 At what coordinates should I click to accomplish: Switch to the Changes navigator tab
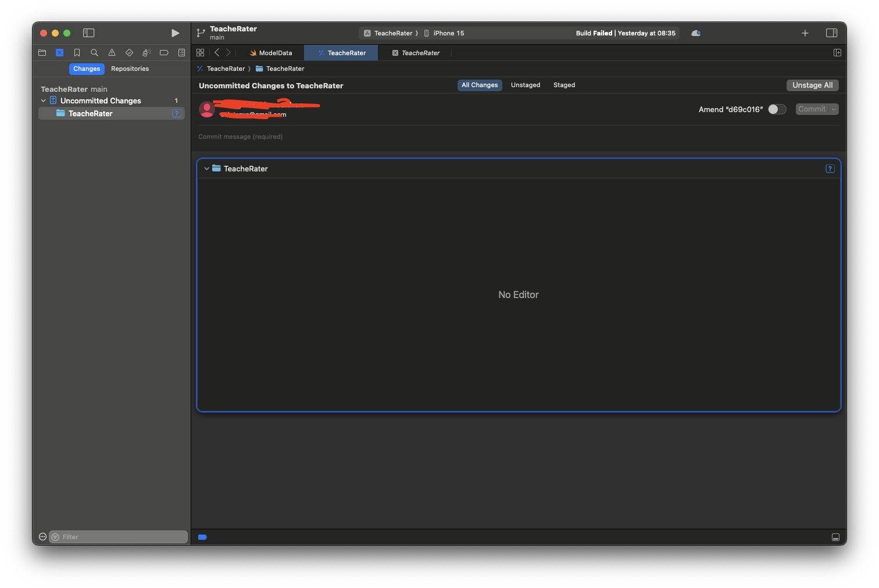click(x=87, y=69)
